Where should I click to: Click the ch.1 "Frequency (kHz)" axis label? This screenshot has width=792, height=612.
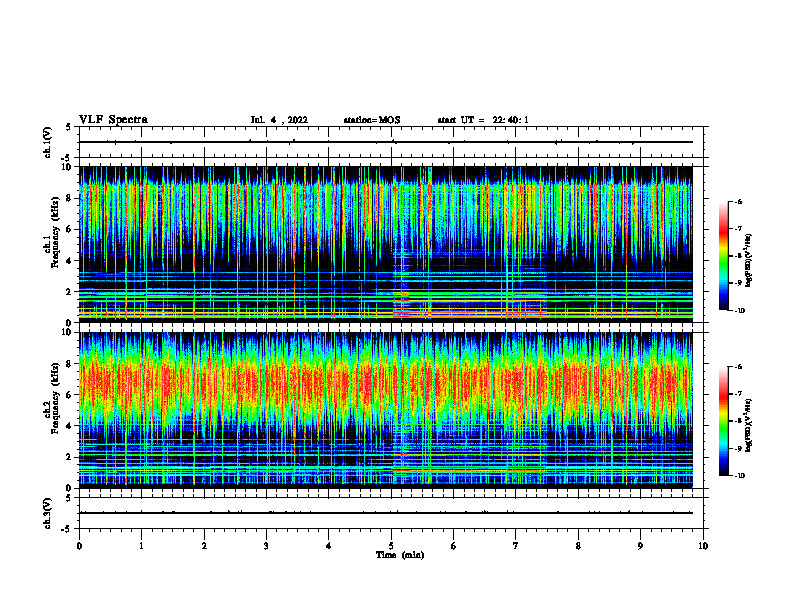coord(58,231)
